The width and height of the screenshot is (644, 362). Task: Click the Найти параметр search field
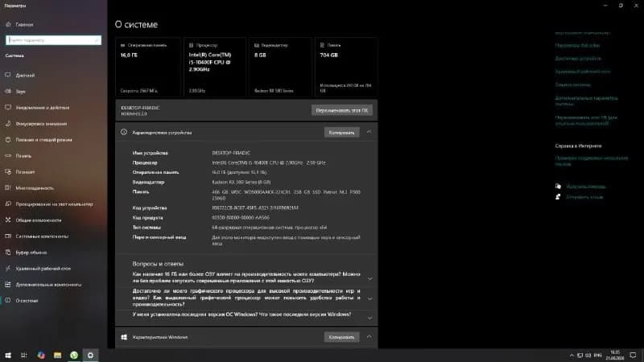[53, 40]
